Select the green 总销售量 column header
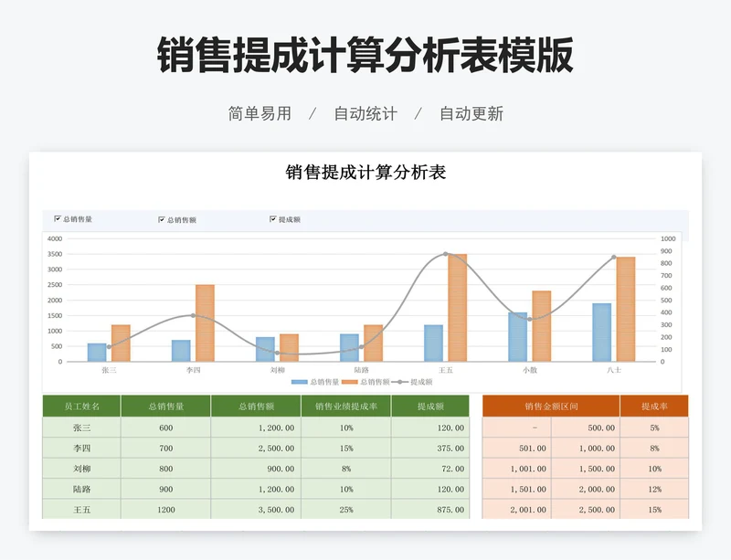731x560 pixels. (165, 407)
